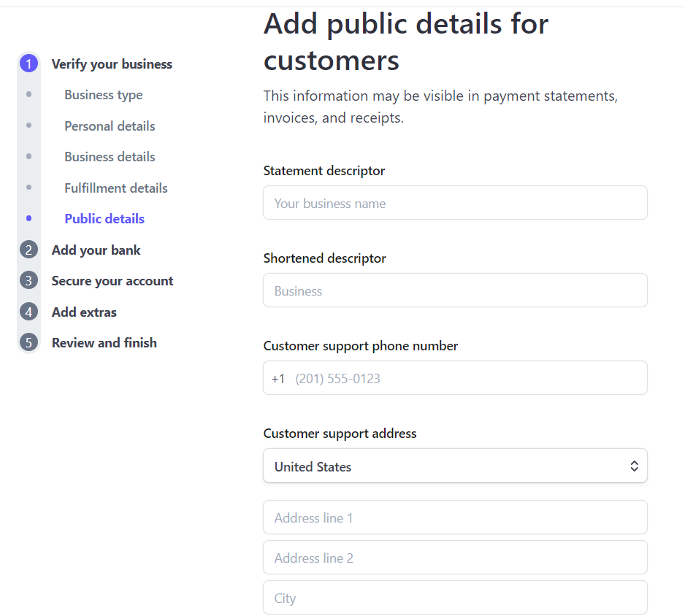Click the Add public details heading
The height and width of the screenshot is (616, 685).
(x=405, y=42)
